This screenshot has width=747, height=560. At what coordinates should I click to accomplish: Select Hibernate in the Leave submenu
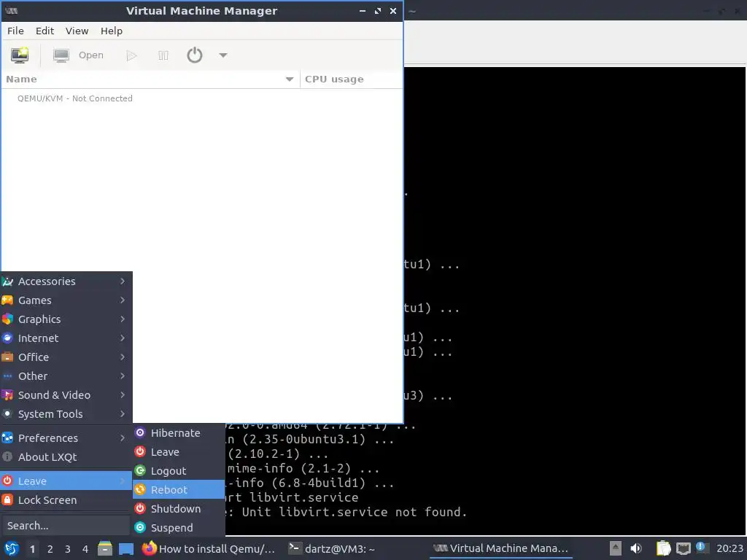pyautogui.click(x=179, y=433)
